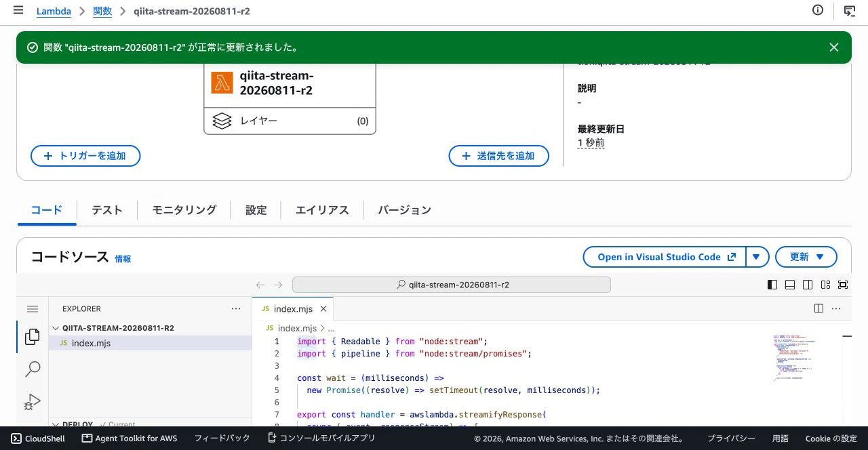Click line number 4 in the gutter

[277, 378]
